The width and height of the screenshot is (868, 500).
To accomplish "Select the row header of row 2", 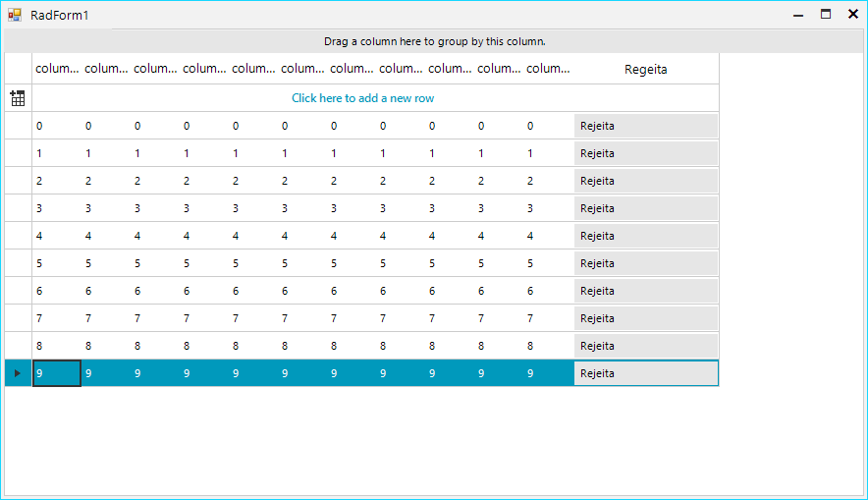I will (18, 181).
